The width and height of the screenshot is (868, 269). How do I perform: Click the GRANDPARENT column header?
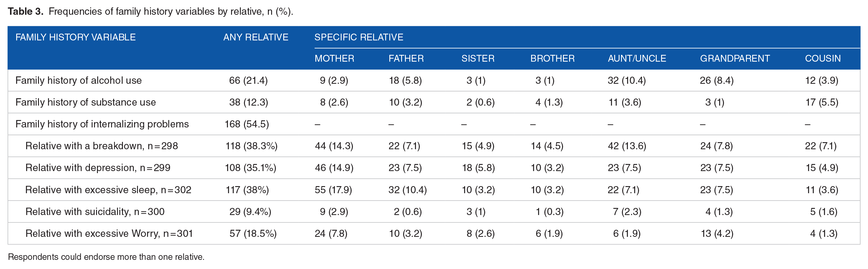[735, 58]
